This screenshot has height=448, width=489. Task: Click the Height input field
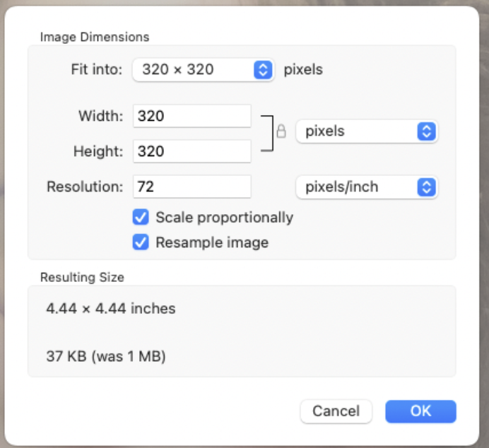click(x=192, y=151)
